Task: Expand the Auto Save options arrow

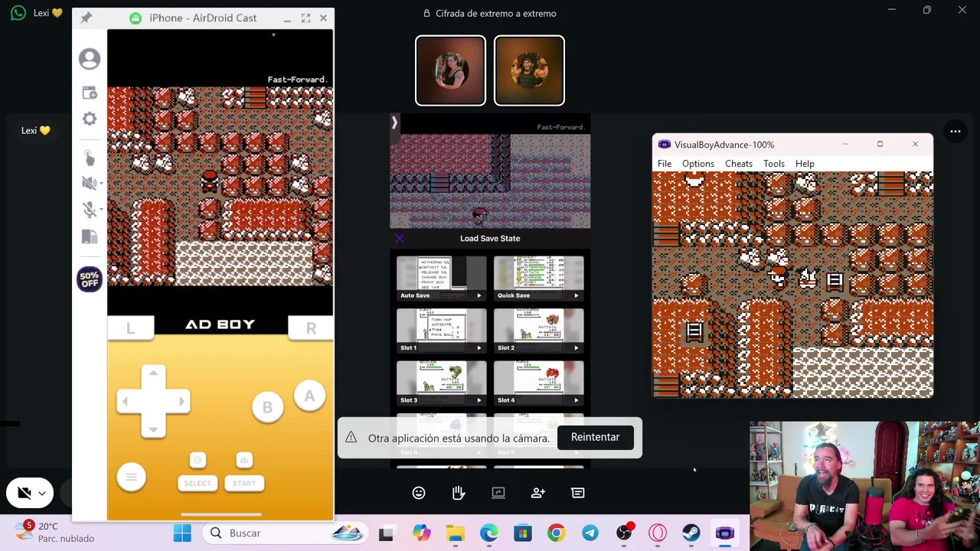Action: pos(479,295)
